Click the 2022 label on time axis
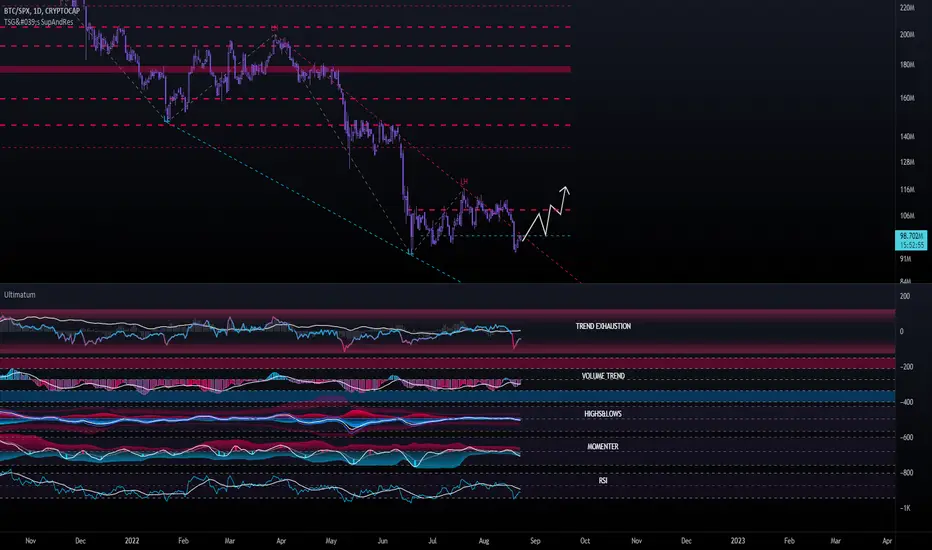 pos(132,540)
